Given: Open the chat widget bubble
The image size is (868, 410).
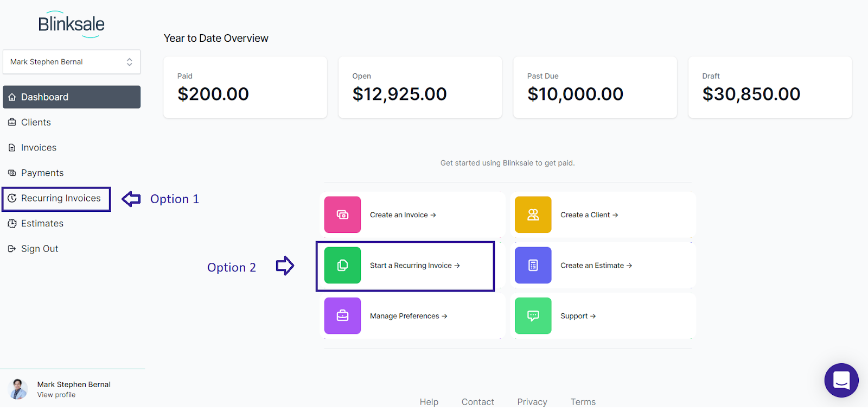Looking at the screenshot, I should point(841,380).
